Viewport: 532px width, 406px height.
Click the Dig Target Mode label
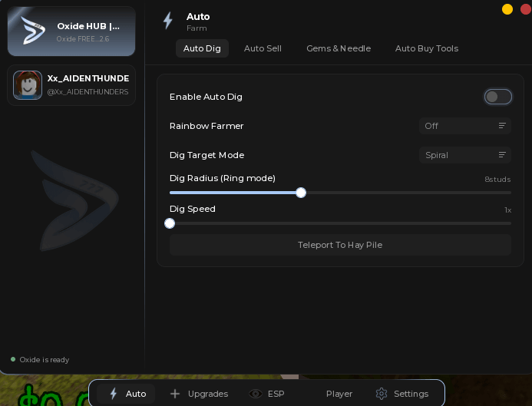click(207, 155)
